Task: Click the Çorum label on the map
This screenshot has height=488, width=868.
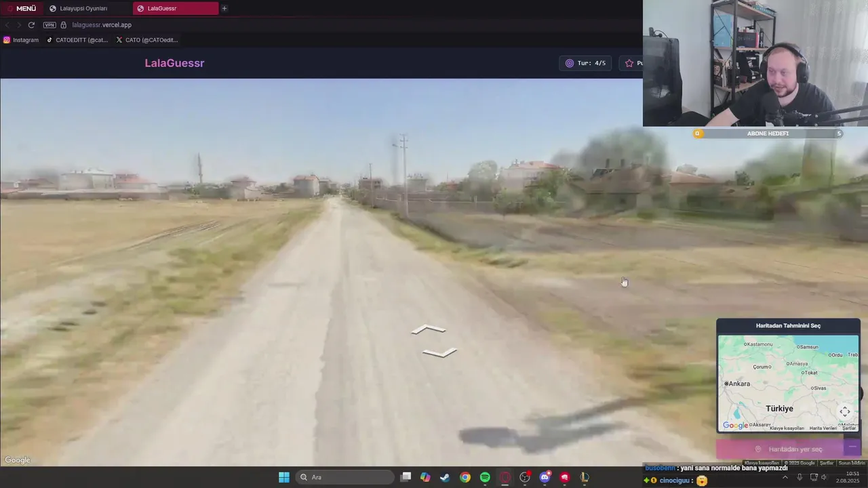Action: pos(762,367)
